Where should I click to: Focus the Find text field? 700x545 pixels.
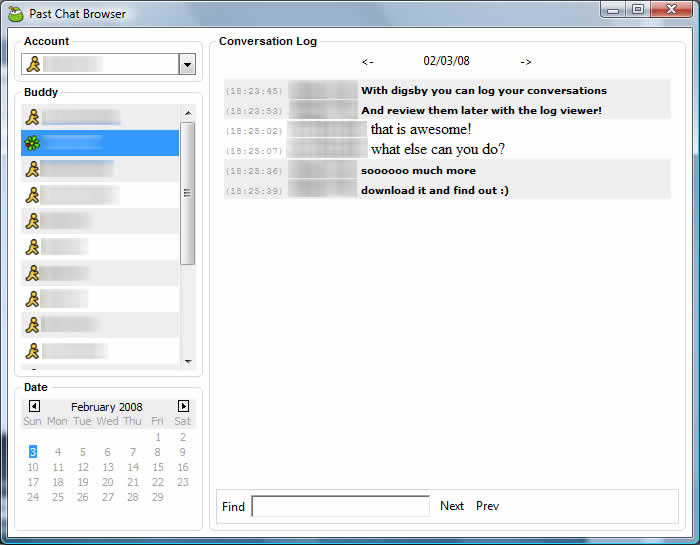point(340,506)
